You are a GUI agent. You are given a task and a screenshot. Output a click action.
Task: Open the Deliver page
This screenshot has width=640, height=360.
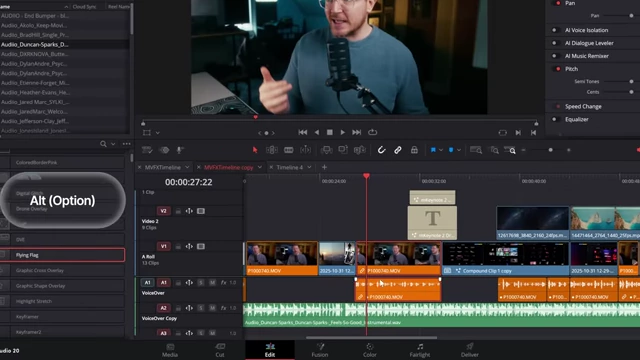(x=470, y=350)
